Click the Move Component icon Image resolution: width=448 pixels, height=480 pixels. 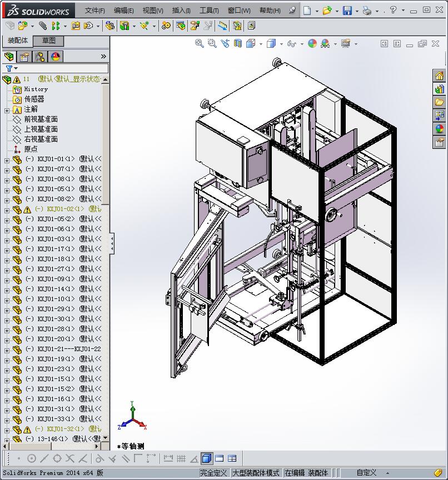[x=88, y=26]
